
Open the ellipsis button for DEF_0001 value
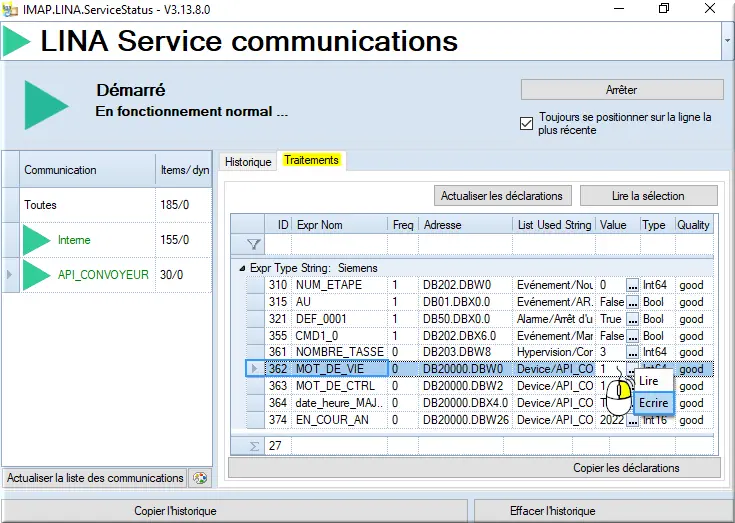point(632,319)
